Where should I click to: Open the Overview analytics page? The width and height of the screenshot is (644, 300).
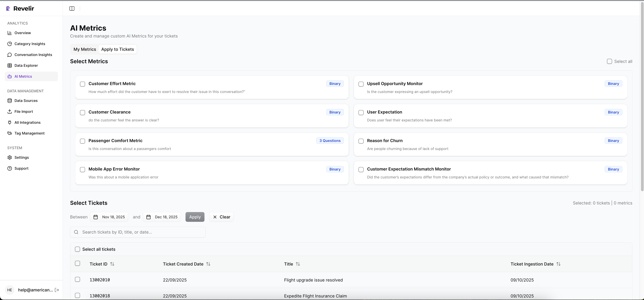click(x=22, y=33)
